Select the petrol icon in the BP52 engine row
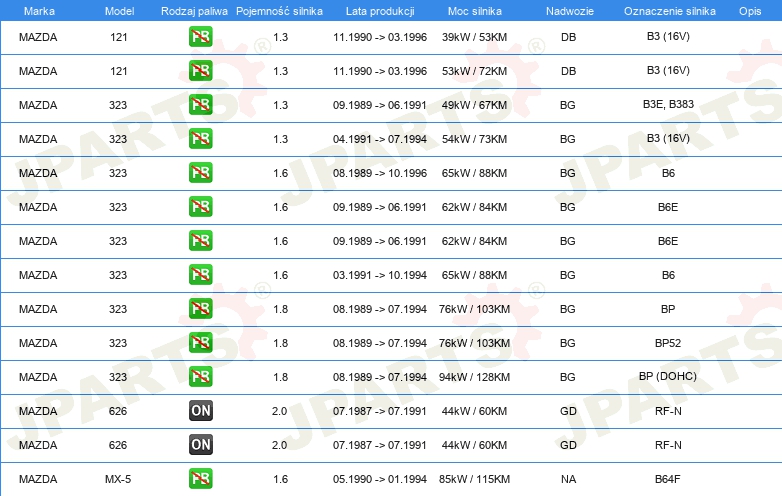The image size is (782, 496). (200, 342)
